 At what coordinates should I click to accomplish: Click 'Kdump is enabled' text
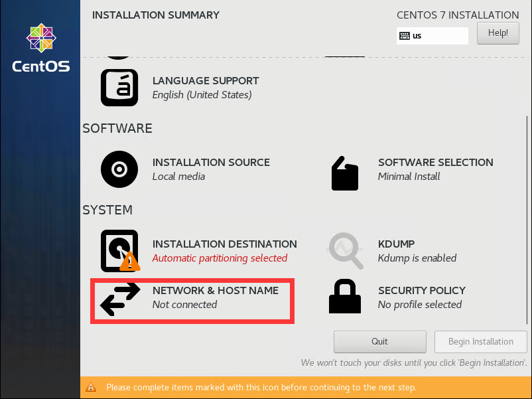tap(417, 258)
